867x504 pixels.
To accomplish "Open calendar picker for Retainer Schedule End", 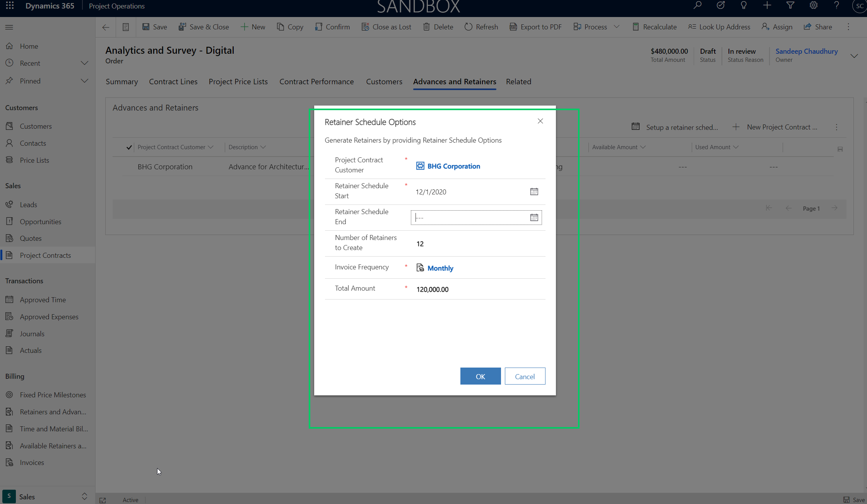I will [x=534, y=218].
